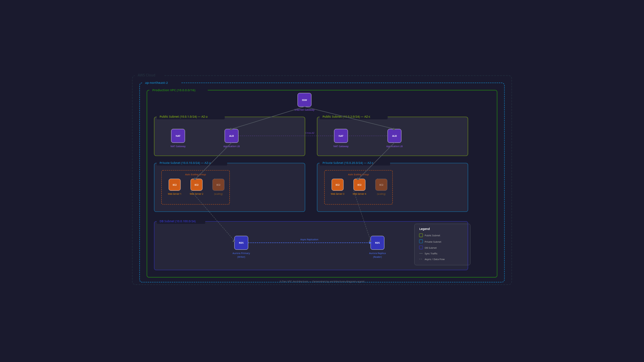Viewport: 644px width, 362px height.
Task: Toggle the DB Subnet legend swatch
Action: (421, 247)
